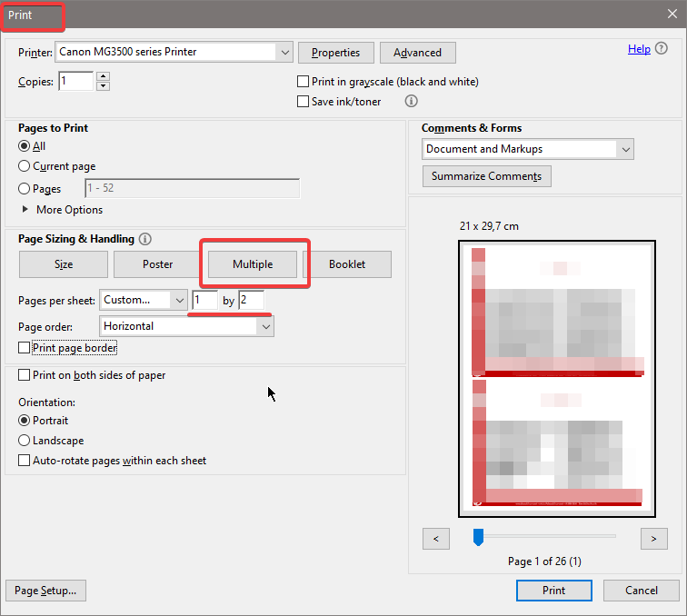687x616 pixels.
Task: Expand More Options under Pages to Print
Action: point(25,210)
